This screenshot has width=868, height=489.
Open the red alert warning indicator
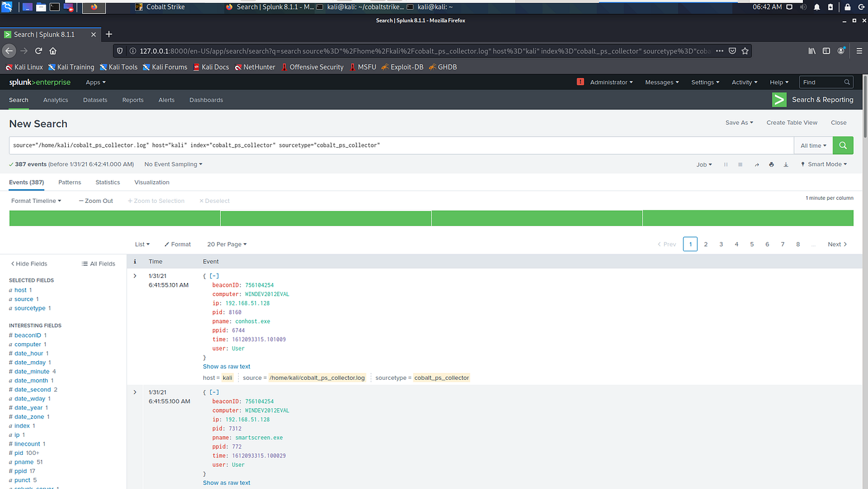pyautogui.click(x=580, y=82)
